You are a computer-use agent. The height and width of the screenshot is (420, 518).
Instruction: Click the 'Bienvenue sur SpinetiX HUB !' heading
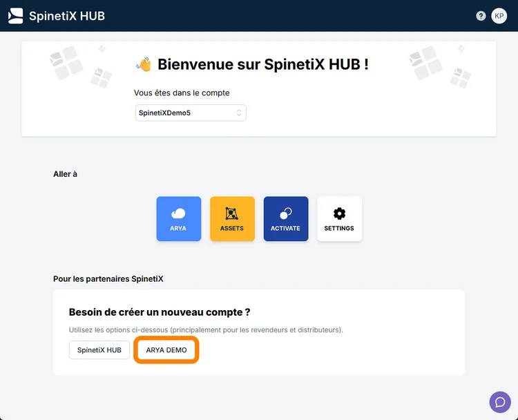pyautogui.click(x=263, y=64)
